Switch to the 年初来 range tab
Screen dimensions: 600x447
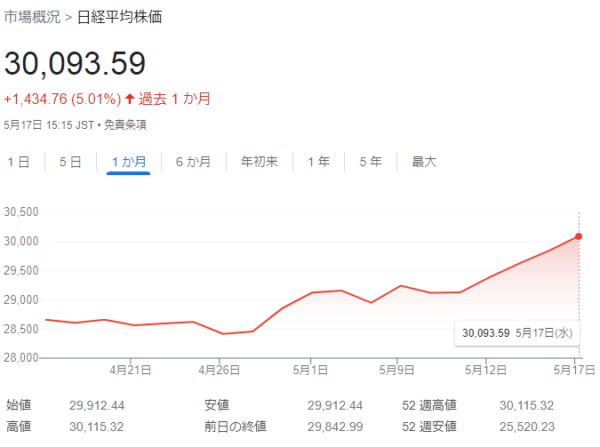pos(259,161)
